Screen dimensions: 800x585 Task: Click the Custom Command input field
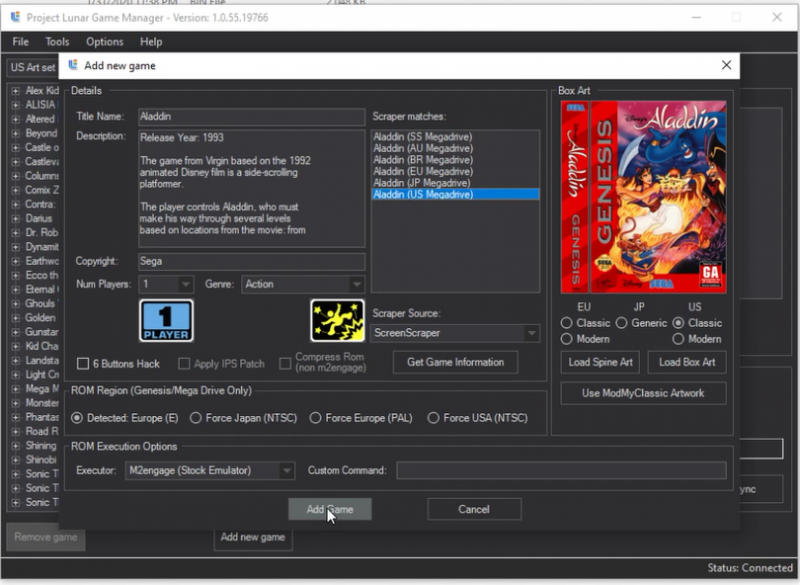pos(562,470)
